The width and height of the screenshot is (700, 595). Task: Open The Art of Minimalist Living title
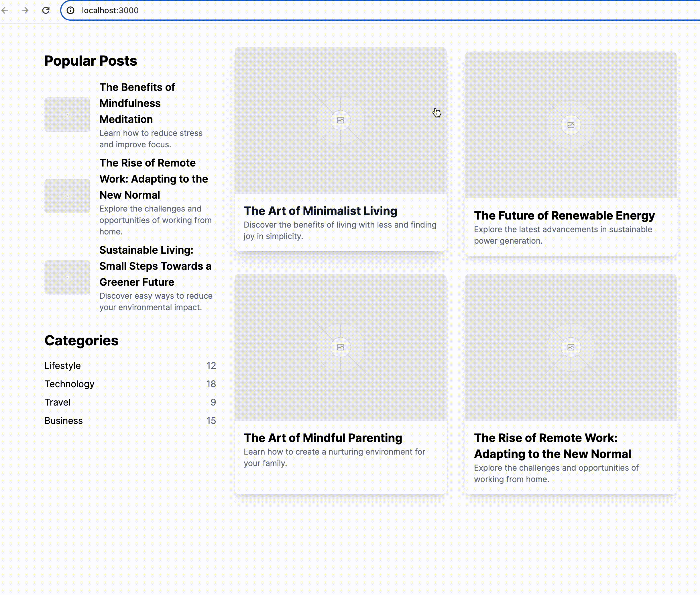pyautogui.click(x=320, y=211)
